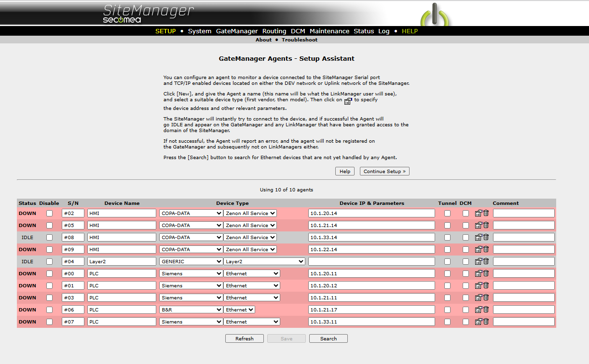Open the DCM menu
The image size is (589, 364).
[x=298, y=31]
